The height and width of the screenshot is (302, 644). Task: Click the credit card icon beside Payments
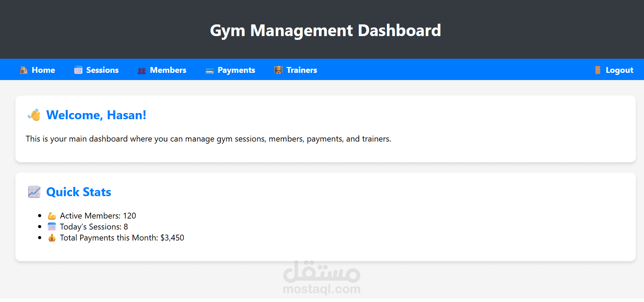coord(210,71)
